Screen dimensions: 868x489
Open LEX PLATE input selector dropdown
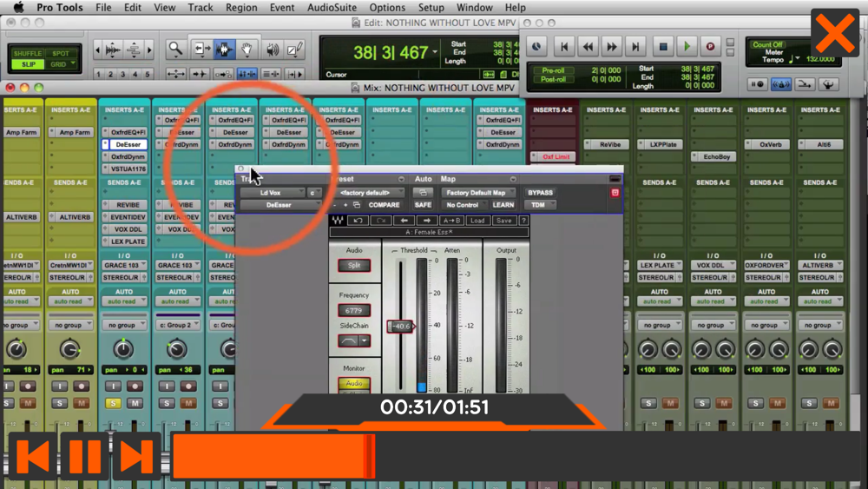660,265
